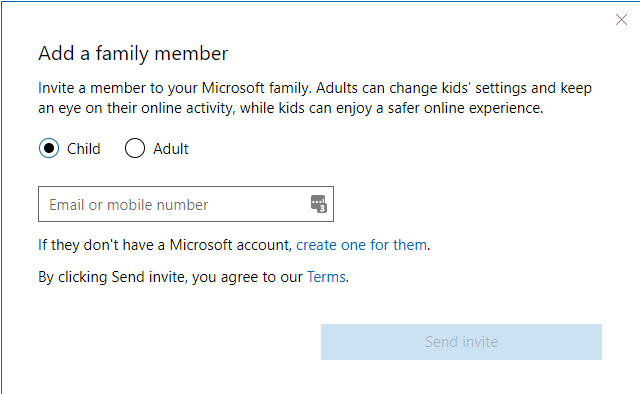640x394 pixels.
Task: Select the Child radio button
Action: (x=49, y=148)
